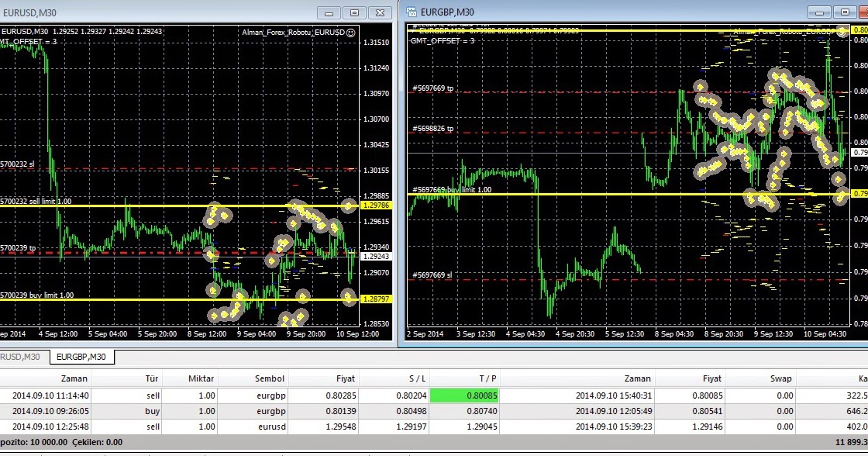The height and width of the screenshot is (456, 868).
Task: Click the balance total 11 899 in summary row
Action: (x=852, y=442)
